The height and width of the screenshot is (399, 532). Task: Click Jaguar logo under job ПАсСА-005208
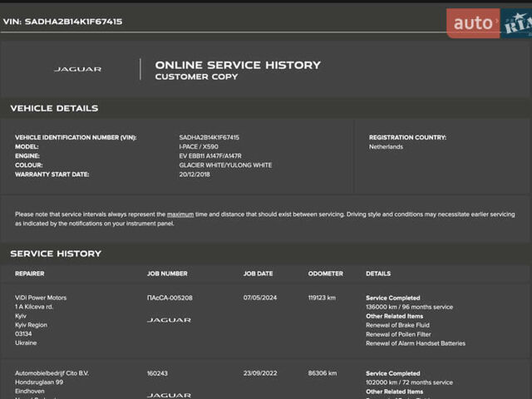pos(169,320)
